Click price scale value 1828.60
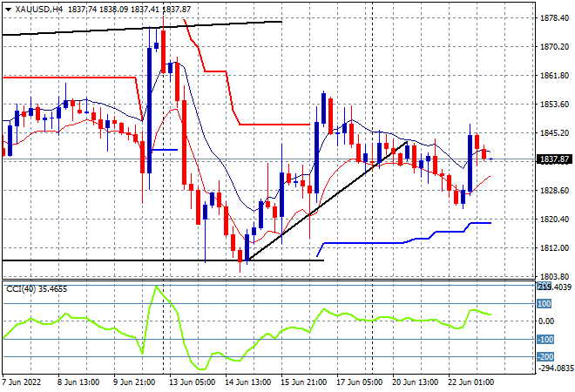The height and width of the screenshot is (392, 575). (x=554, y=190)
